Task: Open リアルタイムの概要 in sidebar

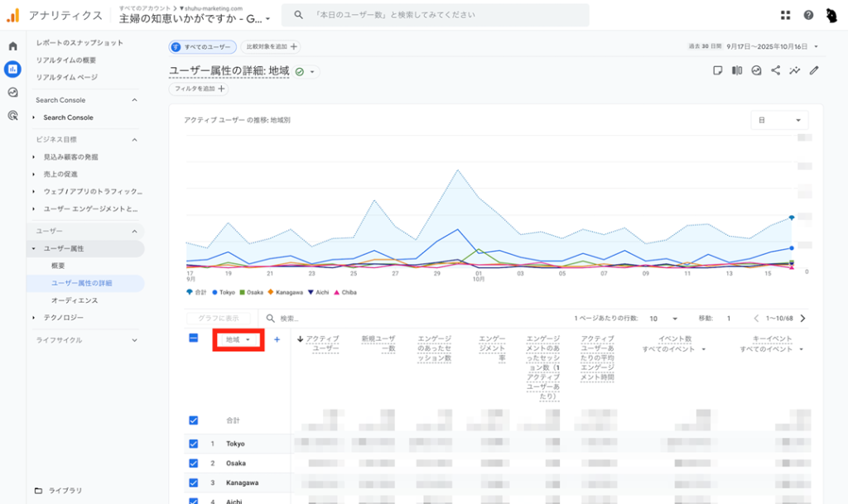Action: click(66, 60)
